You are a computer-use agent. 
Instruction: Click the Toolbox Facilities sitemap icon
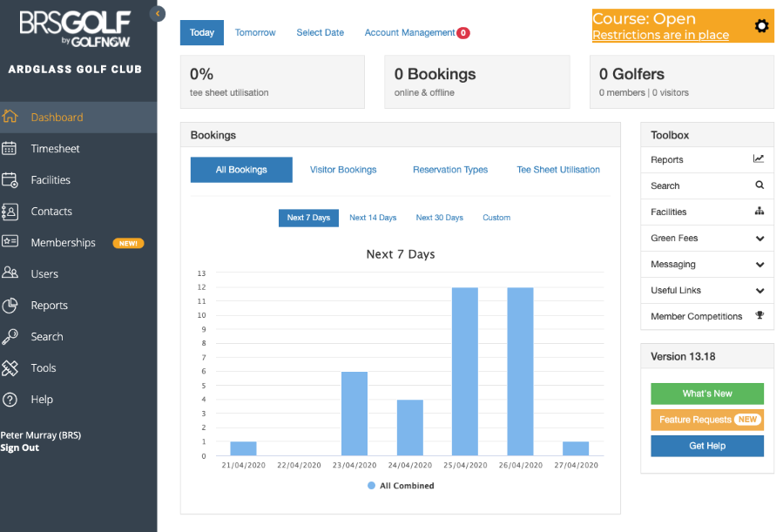[x=759, y=211]
